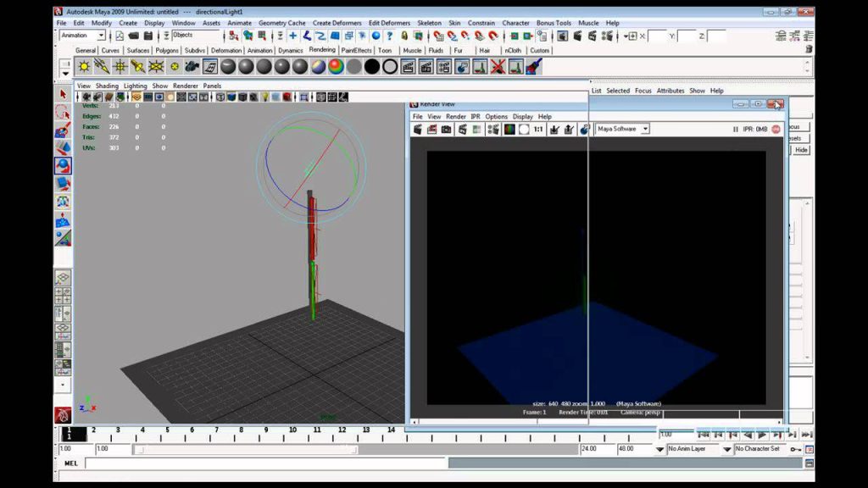Toggle the lock icon on status line
The width and height of the screenshot is (868, 488).
click(404, 36)
